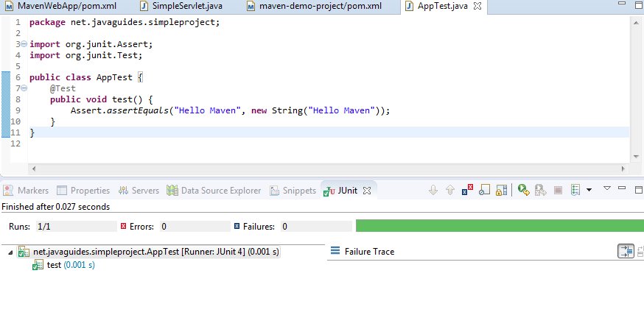The height and width of the screenshot is (315, 644).
Task: Select the test method result in tree
Action: point(54,265)
